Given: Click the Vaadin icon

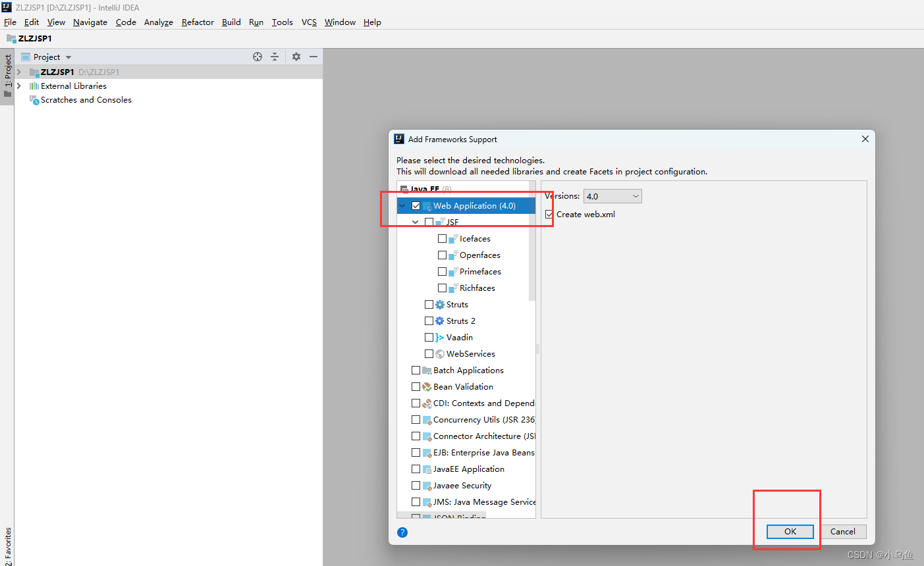Looking at the screenshot, I should [440, 338].
